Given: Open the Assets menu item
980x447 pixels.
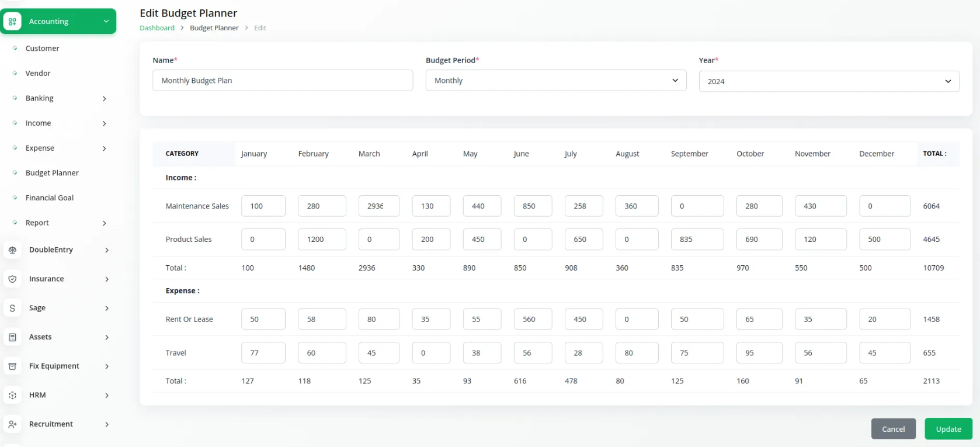Looking at the screenshot, I should pyautogui.click(x=40, y=337).
